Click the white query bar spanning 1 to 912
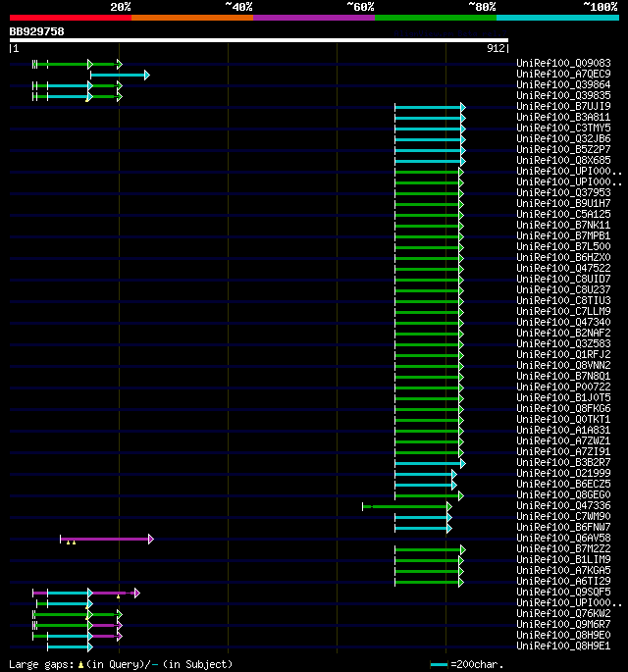 point(259,40)
